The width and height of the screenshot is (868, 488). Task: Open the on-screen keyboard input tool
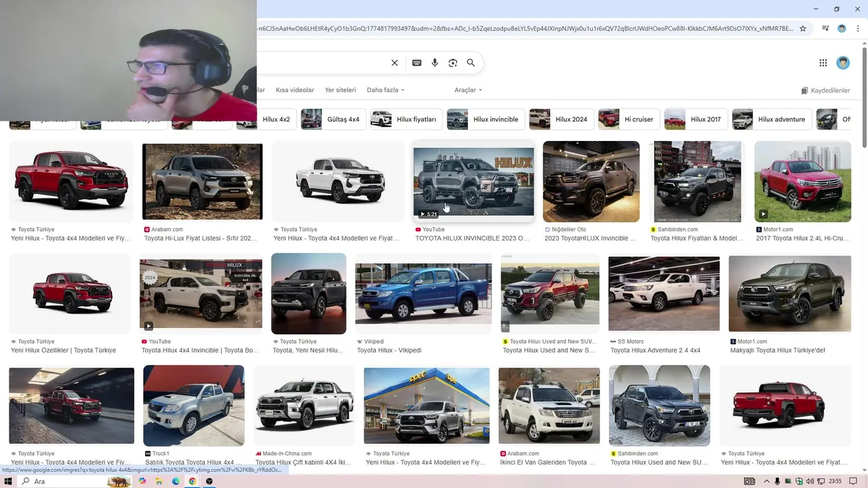[x=417, y=63]
